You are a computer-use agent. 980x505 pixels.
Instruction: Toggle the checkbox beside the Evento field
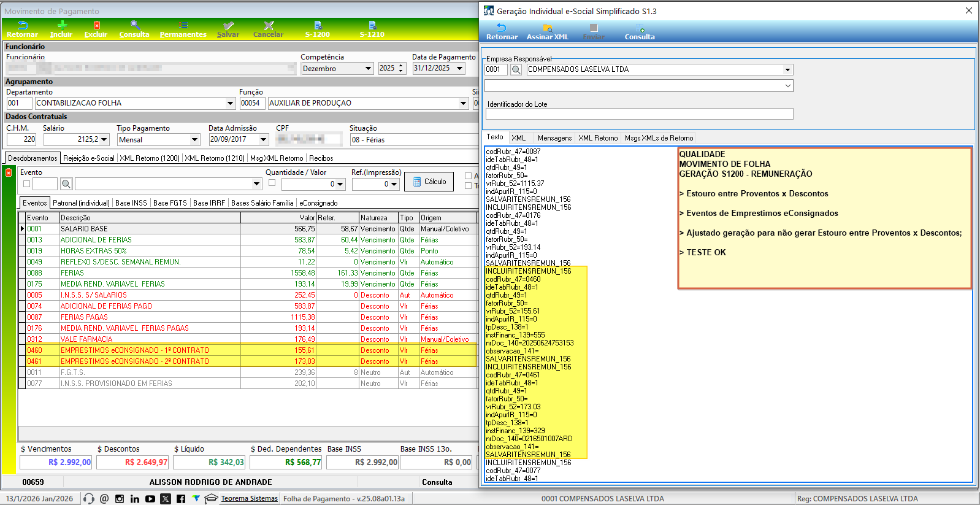click(26, 183)
